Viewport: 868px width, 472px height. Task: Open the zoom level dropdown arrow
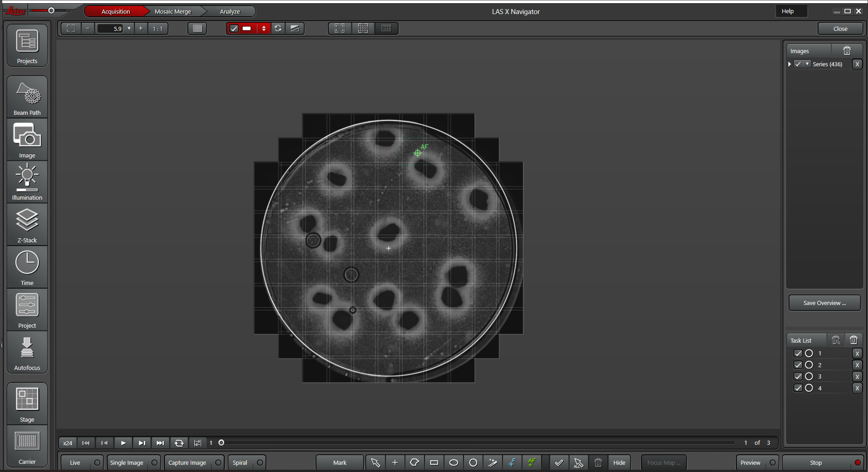[129, 29]
